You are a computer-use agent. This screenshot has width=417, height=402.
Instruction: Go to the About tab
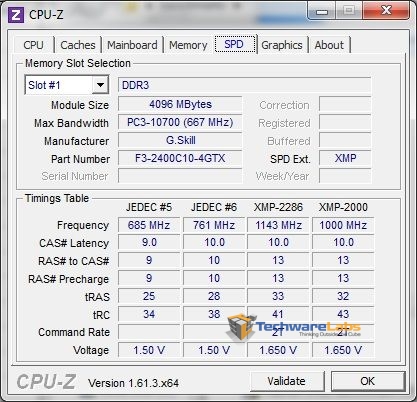[x=329, y=45]
